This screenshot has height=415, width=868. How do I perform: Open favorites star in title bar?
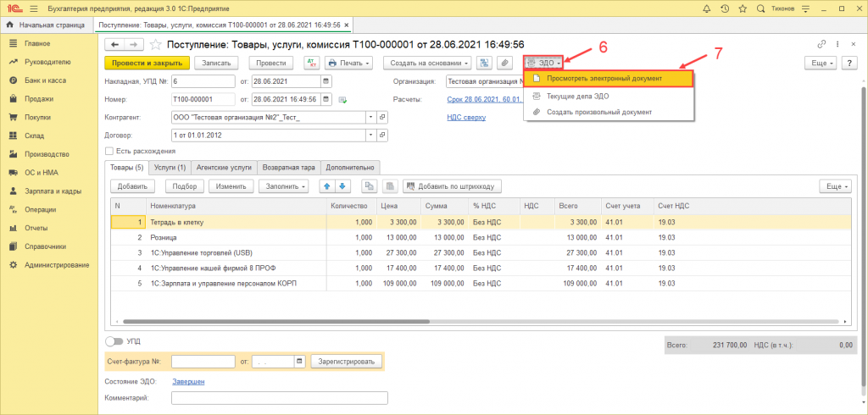pyautogui.click(x=743, y=8)
